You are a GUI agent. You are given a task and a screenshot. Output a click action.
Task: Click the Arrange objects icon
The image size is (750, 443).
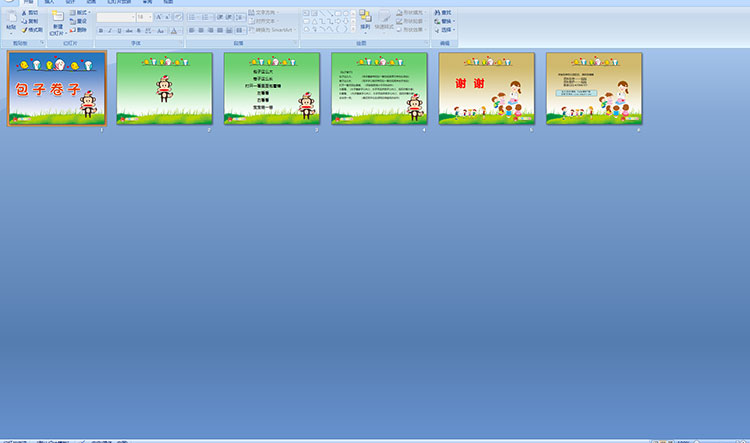365,18
